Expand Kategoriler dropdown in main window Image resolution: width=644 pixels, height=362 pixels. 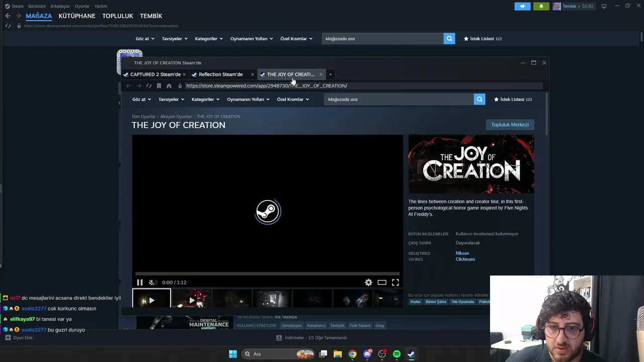pyautogui.click(x=209, y=39)
